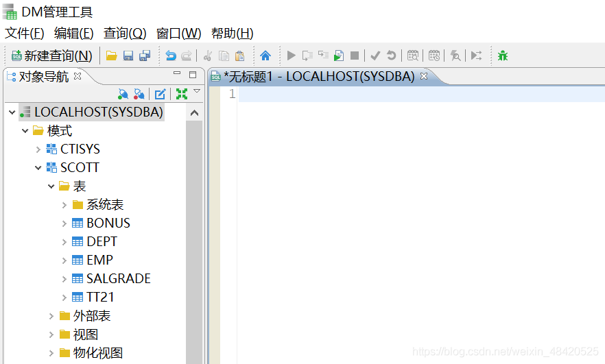Expand the EMP table node
605x364 pixels.
[64, 260]
